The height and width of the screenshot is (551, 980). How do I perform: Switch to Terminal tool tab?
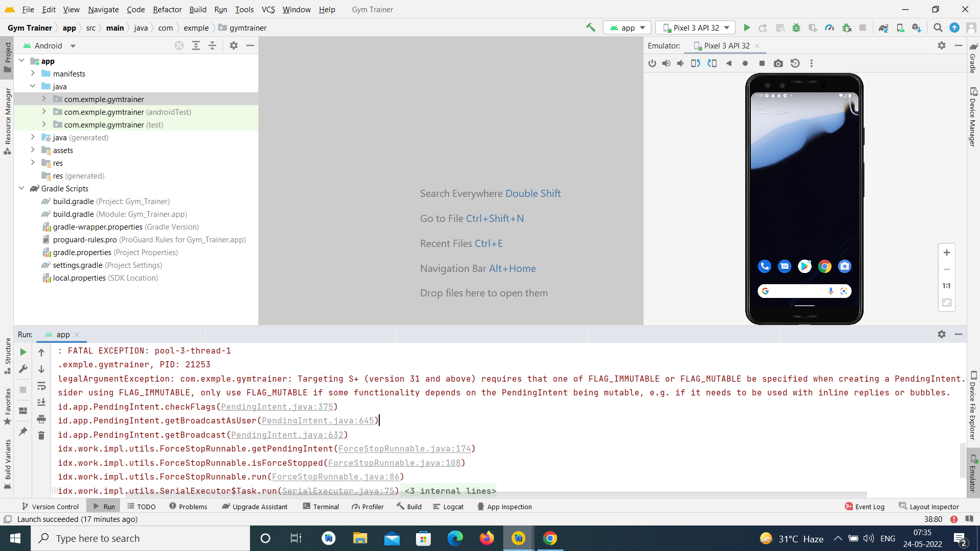click(x=321, y=507)
